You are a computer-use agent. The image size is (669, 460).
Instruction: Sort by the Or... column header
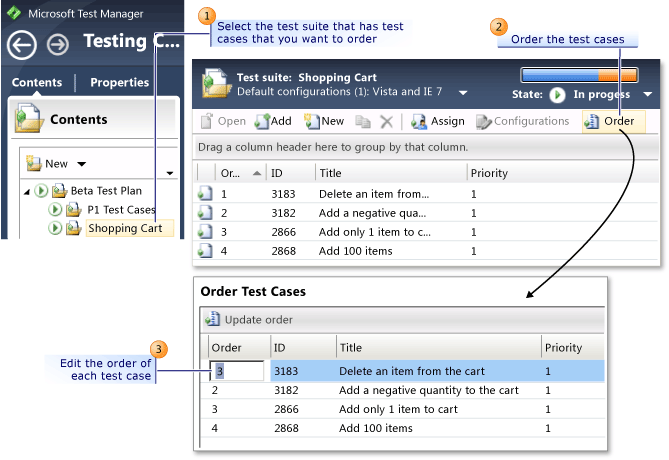(241, 173)
